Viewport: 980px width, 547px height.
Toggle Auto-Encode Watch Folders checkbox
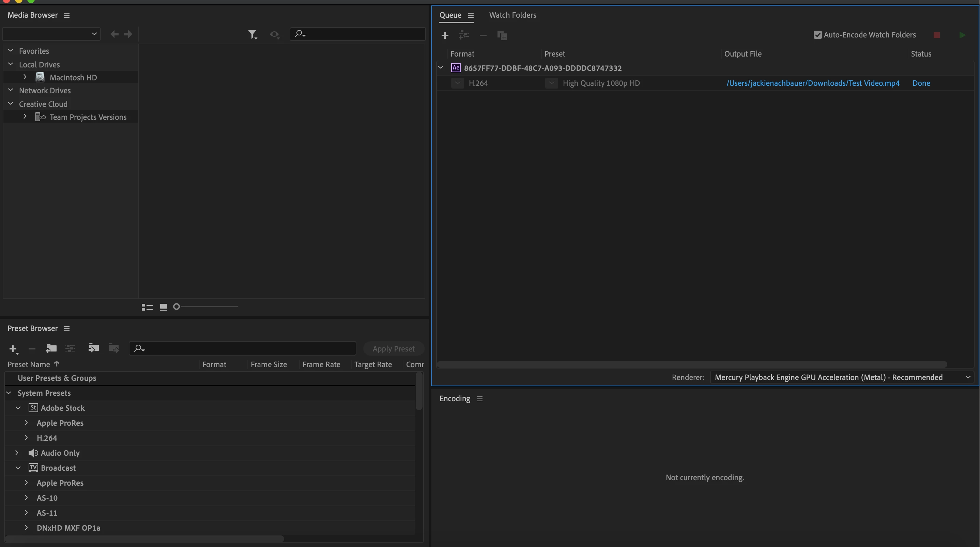817,35
